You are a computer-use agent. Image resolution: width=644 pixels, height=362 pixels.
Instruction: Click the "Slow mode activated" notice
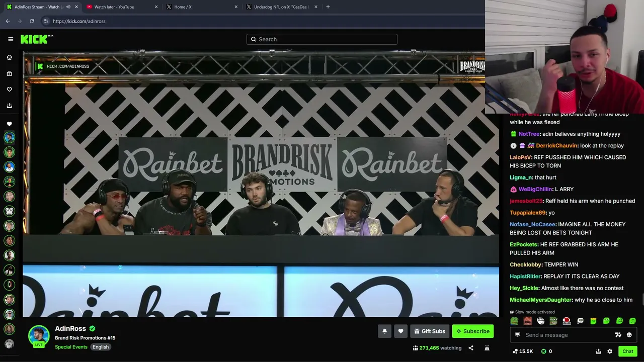[x=532, y=312]
